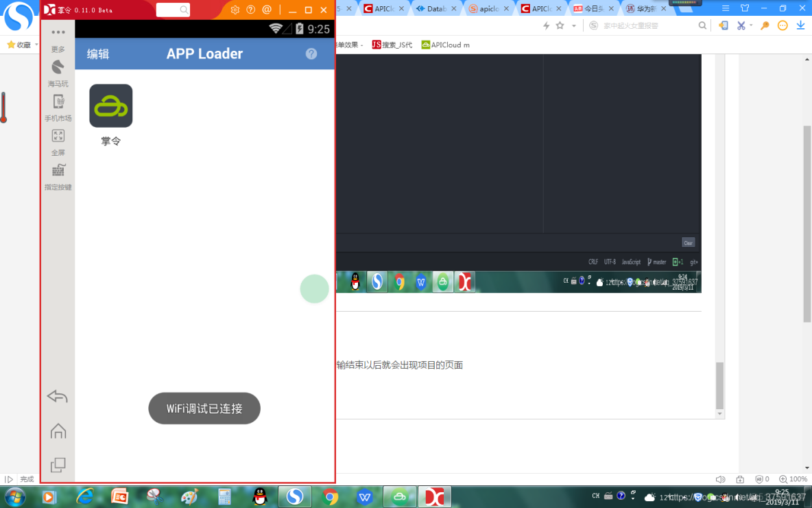Click the play sidebar toggle by 完成

point(9,479)
